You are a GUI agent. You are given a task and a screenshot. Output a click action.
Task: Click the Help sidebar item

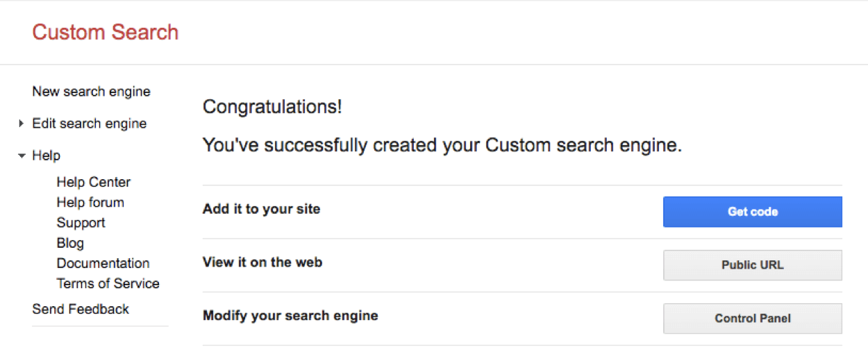pos(46,155)
